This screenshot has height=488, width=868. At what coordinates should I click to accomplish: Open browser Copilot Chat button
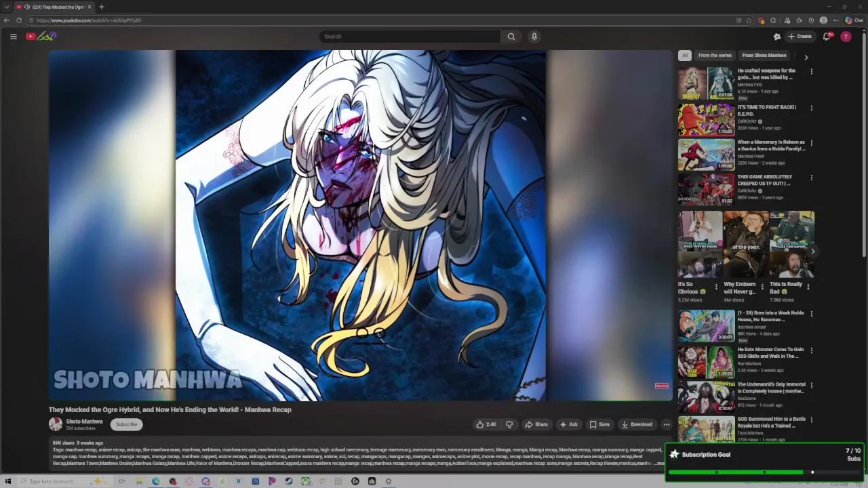[x=854, y=20]
